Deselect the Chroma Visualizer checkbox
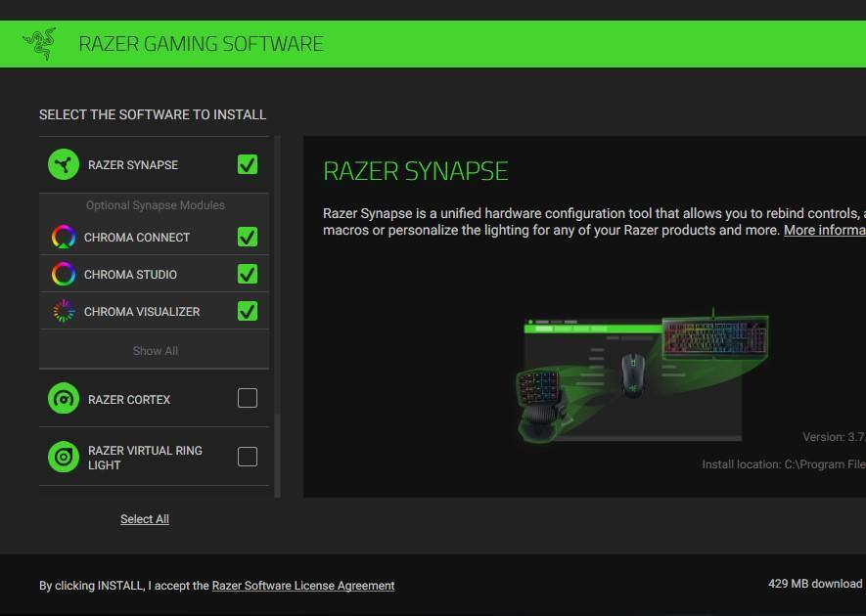 248,312
